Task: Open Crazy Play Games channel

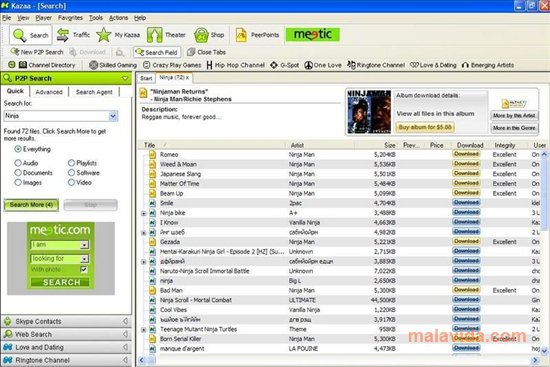Action: click(172, 65)
